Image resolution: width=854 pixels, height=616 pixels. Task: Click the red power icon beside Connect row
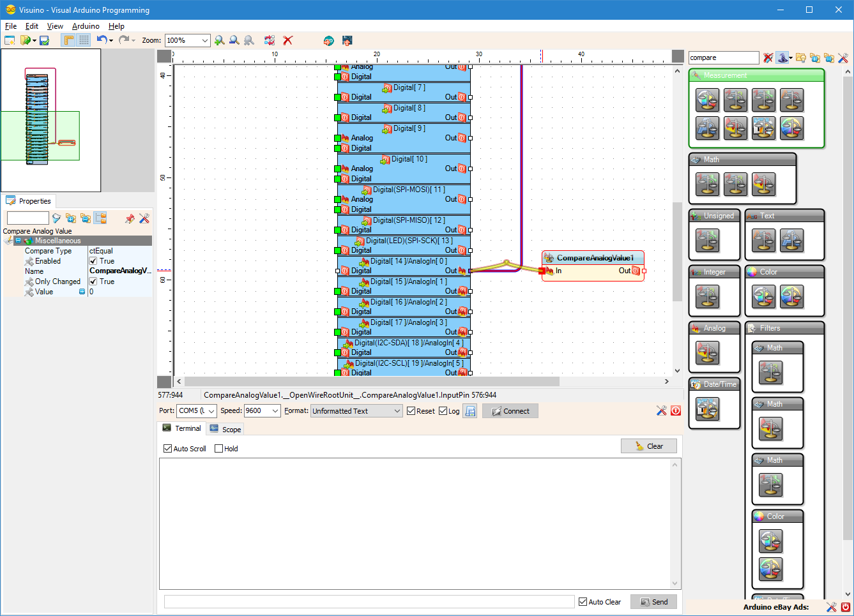click(676, 410)
